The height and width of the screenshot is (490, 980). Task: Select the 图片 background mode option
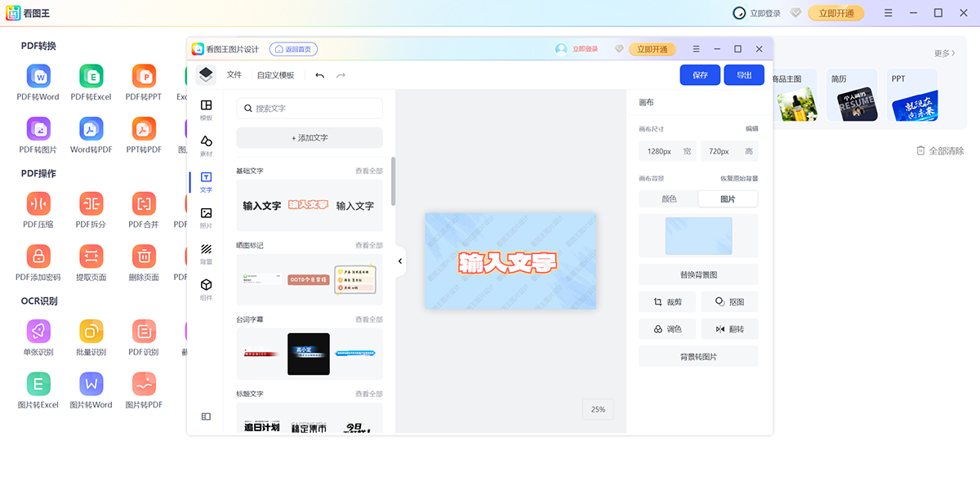pyautogui.click(x=728, y=198)
